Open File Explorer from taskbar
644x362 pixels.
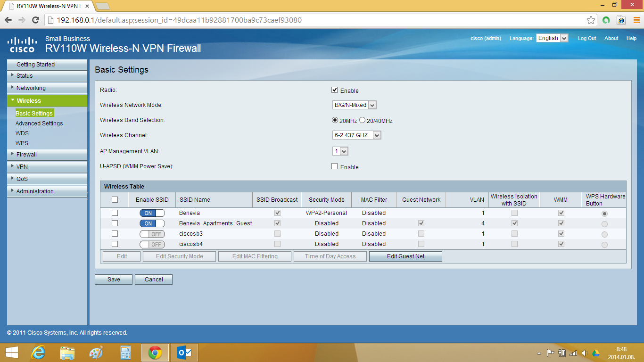click(x=67, y=353)
